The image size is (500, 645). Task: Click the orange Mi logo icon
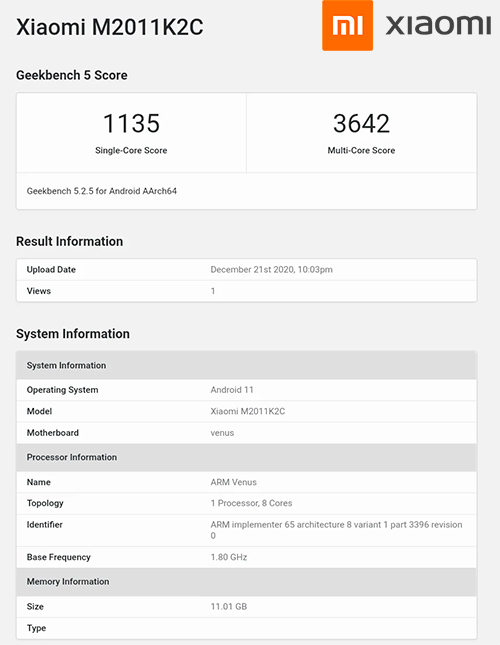(x=347, y=25)
